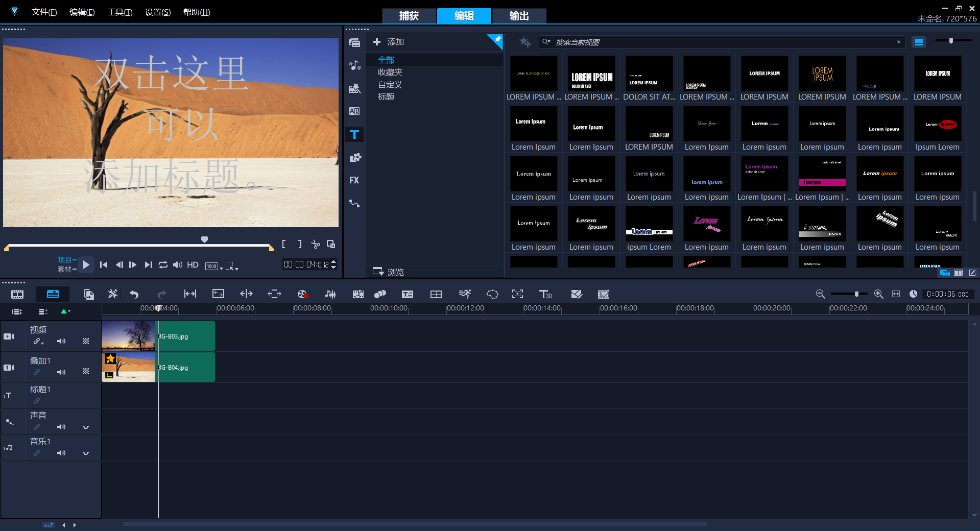Open the Overlay/Graphics library icon
980x531 pixels.
click(354, 157)
